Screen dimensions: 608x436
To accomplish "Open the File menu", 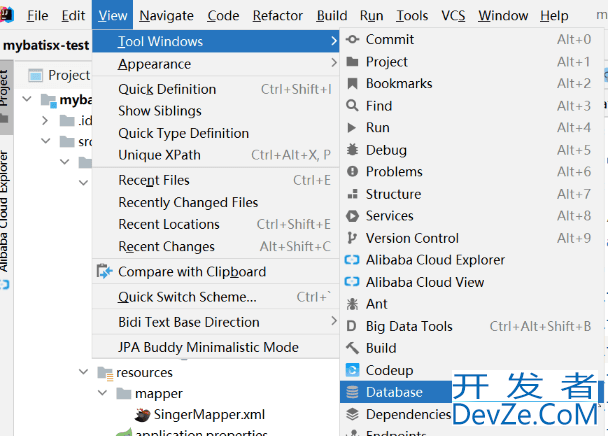I will tap(38, 16).
